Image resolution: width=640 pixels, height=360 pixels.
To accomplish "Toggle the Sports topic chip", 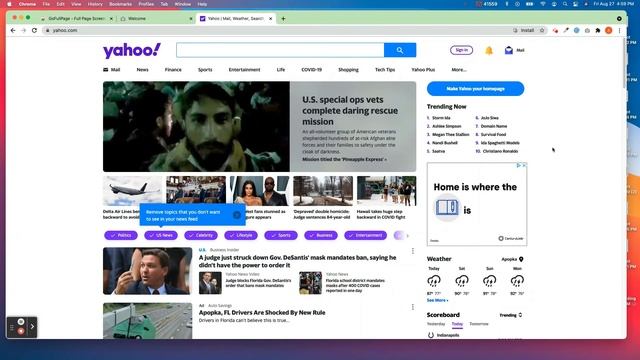I will pyautogui.click(x=281, y=236).
